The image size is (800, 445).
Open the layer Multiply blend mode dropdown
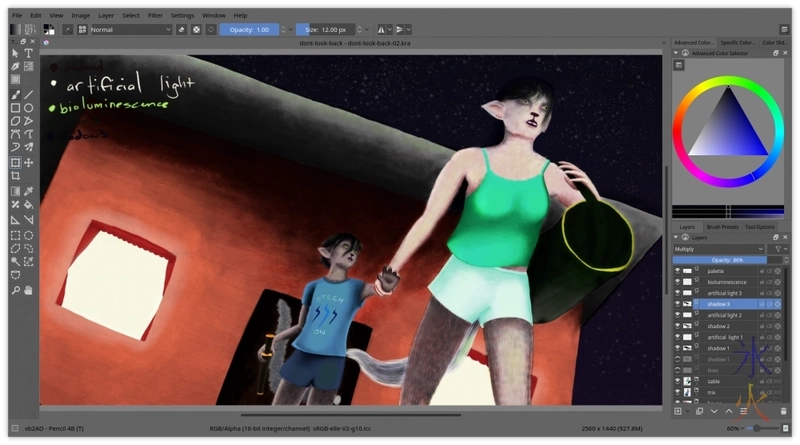(x=717, y=248)
